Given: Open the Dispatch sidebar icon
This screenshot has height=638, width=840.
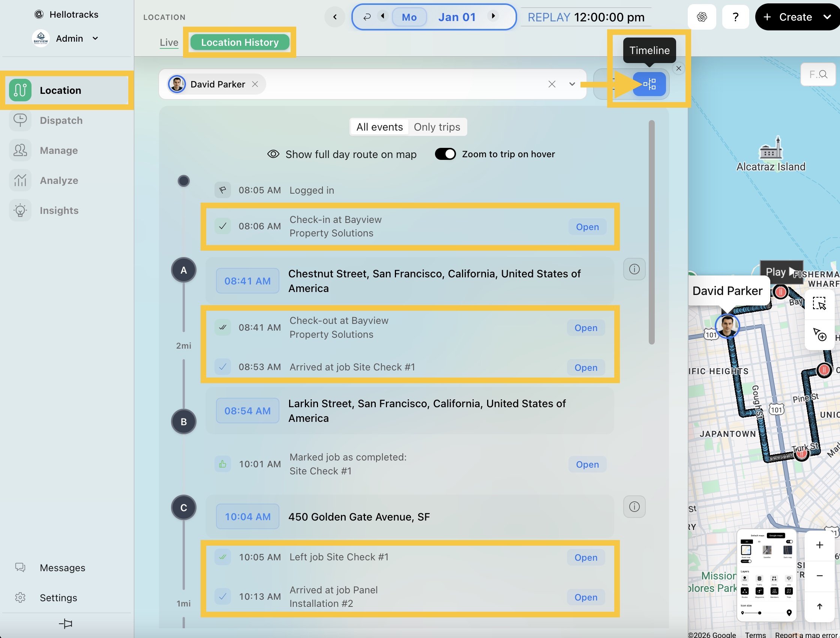Looking at the screenshot, I should click(x=20, y=120).
